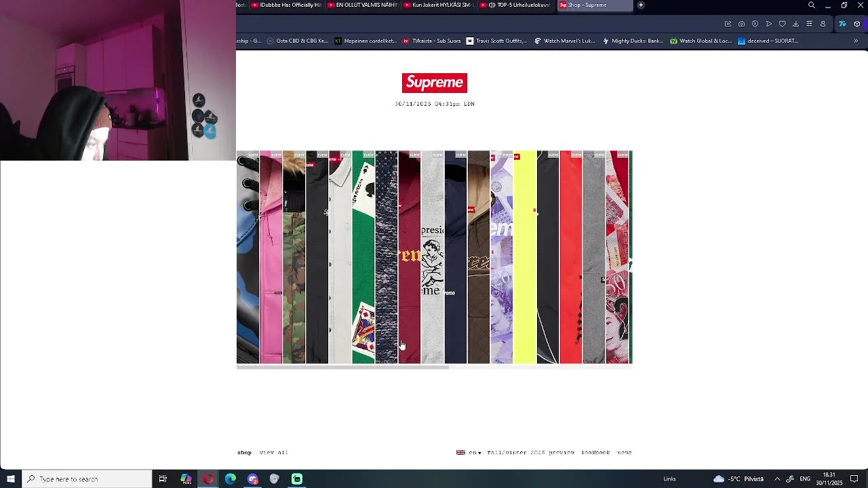
Task: Open Watch Global & Loc bookmark
Action: (x=701, y=41)
